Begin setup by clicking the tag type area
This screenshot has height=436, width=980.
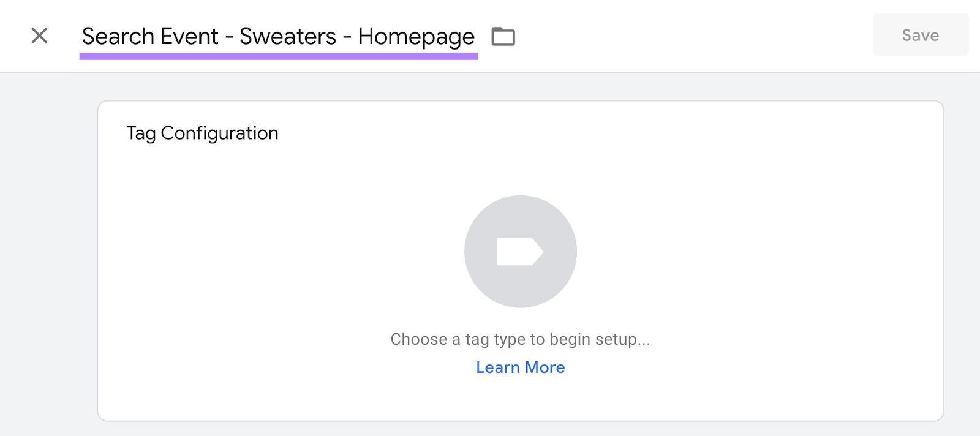[520, 251]
